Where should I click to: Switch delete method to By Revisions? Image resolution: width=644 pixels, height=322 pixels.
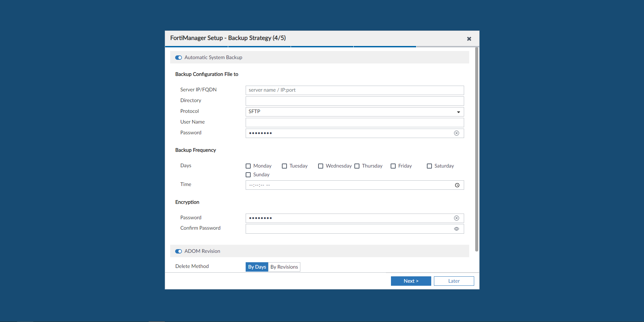(x=284, y=267)
